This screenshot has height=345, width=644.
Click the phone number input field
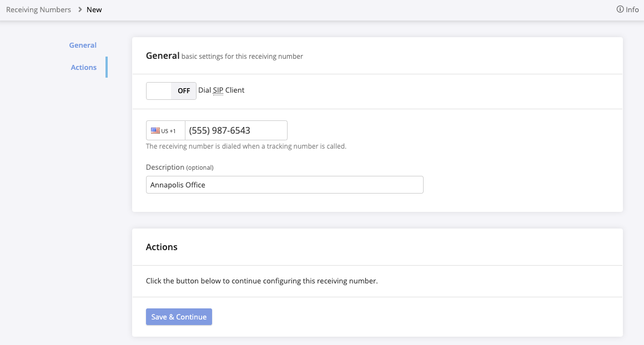236,131
